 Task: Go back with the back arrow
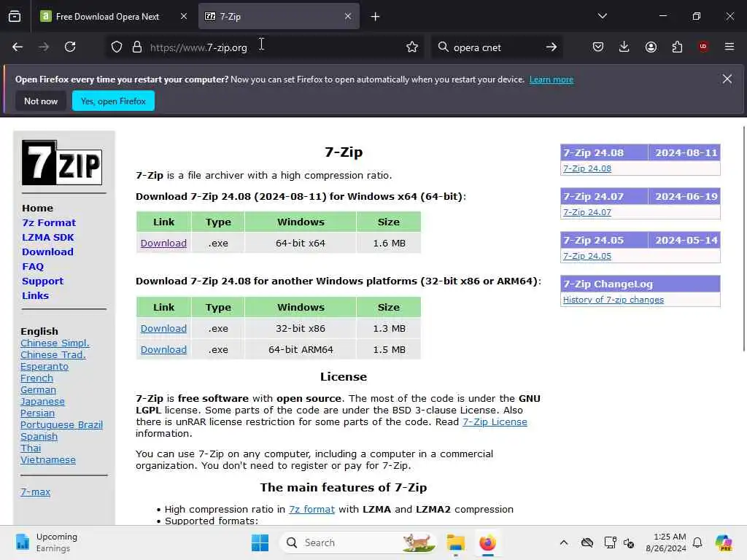[18, 47]
